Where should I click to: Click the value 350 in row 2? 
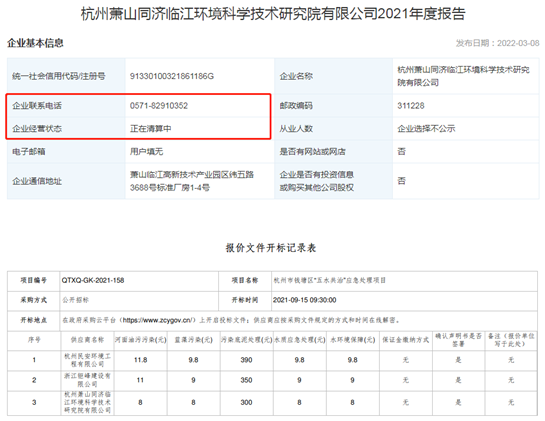246,380
